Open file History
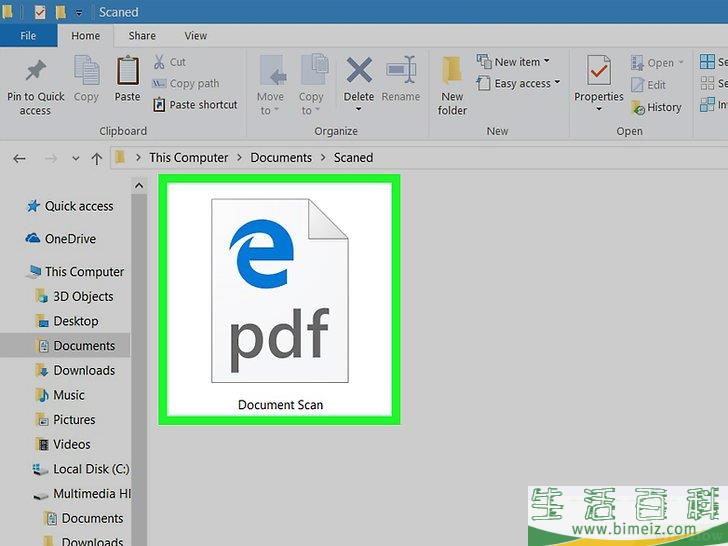 pyautogui.click(x=656, y=107)
